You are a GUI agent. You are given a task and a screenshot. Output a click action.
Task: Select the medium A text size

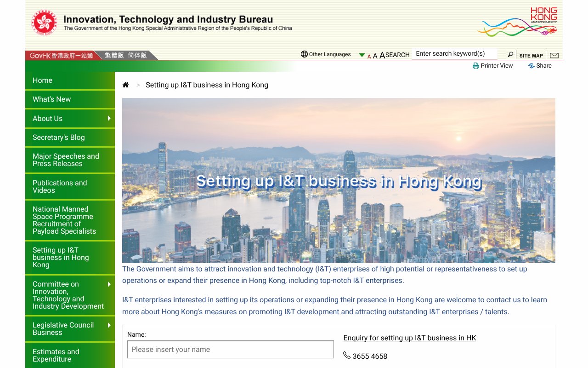point(376,56)
